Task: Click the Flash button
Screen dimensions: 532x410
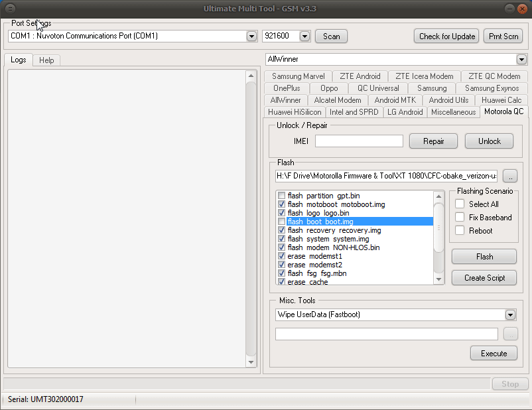Action: (484, 257)
